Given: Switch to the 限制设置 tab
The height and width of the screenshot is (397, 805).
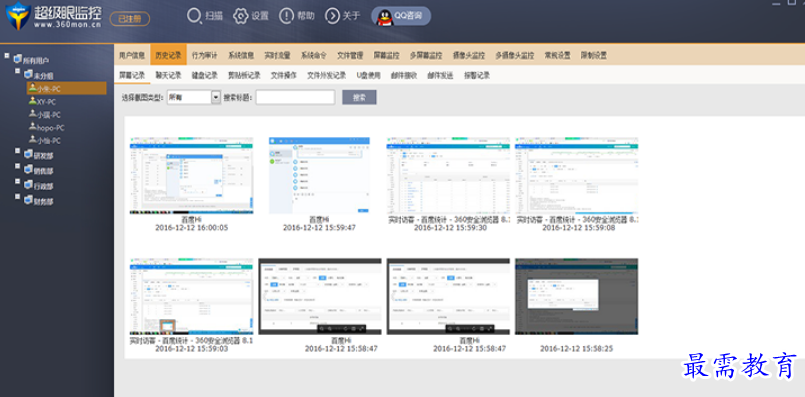Looking at the screenshot, I should pos(593,55).
